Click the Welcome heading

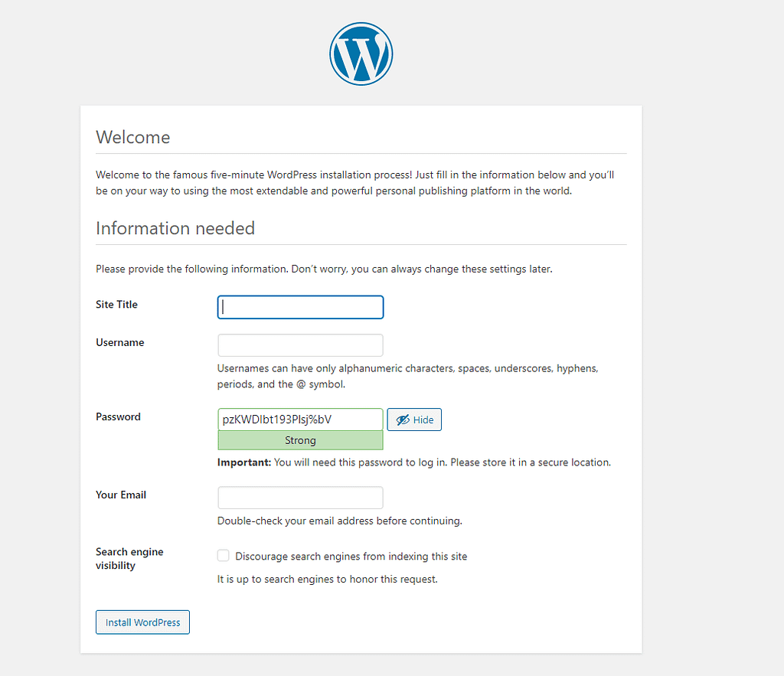(133, 137)
